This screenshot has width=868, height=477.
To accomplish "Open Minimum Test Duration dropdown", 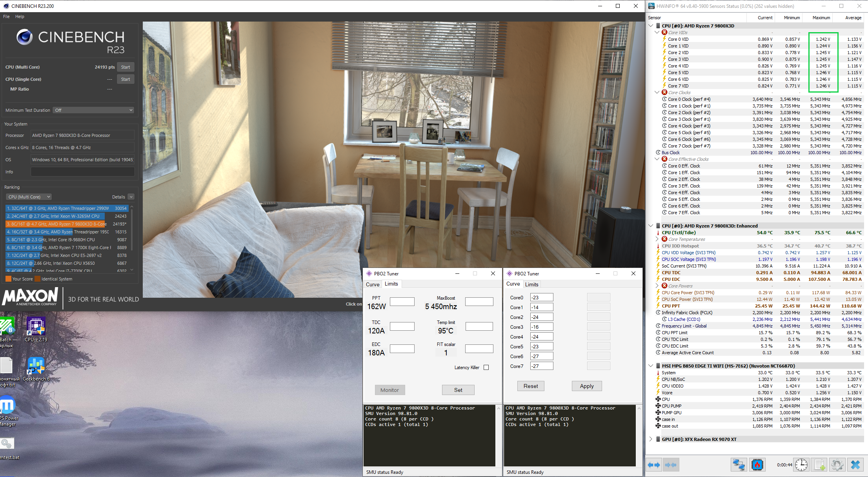I will click(94, 110).
